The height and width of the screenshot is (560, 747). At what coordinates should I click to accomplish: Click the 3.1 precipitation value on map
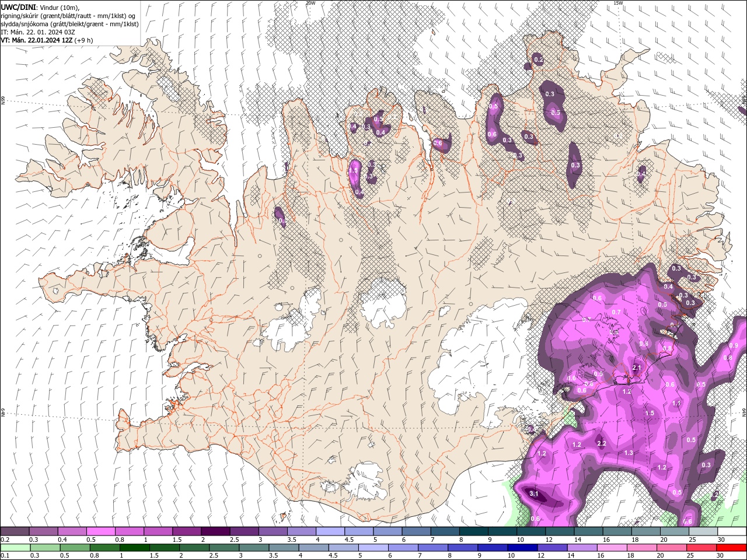(x=533, y=494)
